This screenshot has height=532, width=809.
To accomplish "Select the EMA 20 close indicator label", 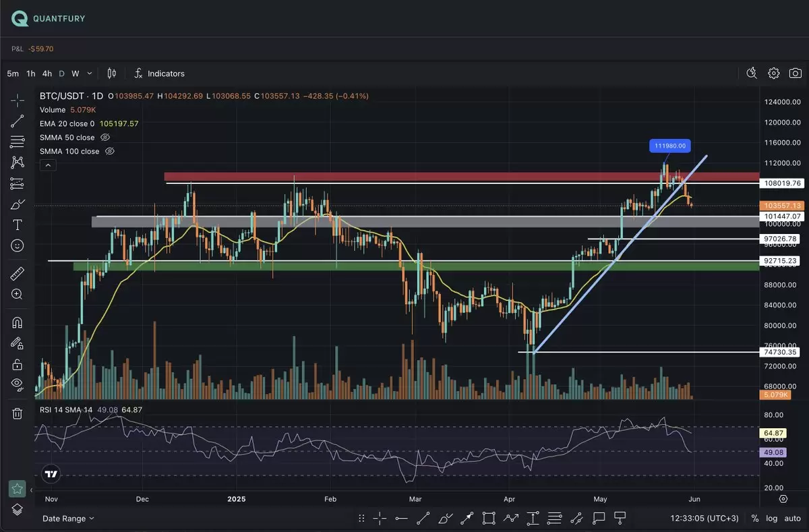I will (x=67, y=123).
